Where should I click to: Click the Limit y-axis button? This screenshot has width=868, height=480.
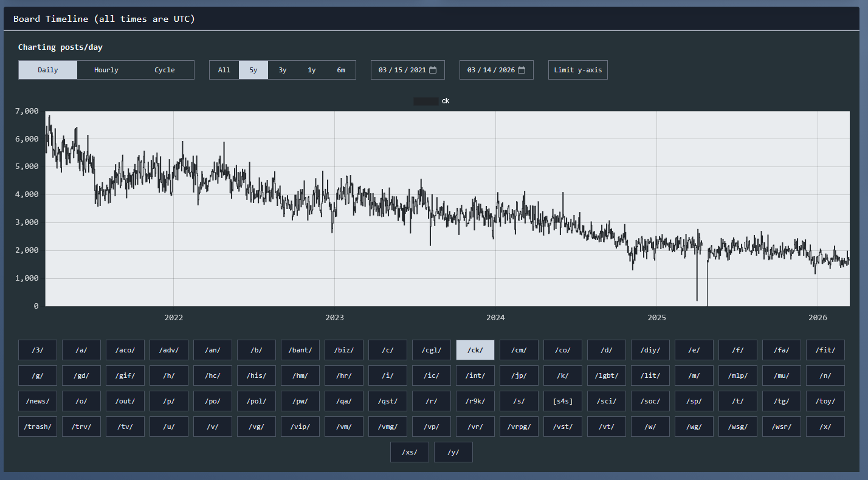577,70
